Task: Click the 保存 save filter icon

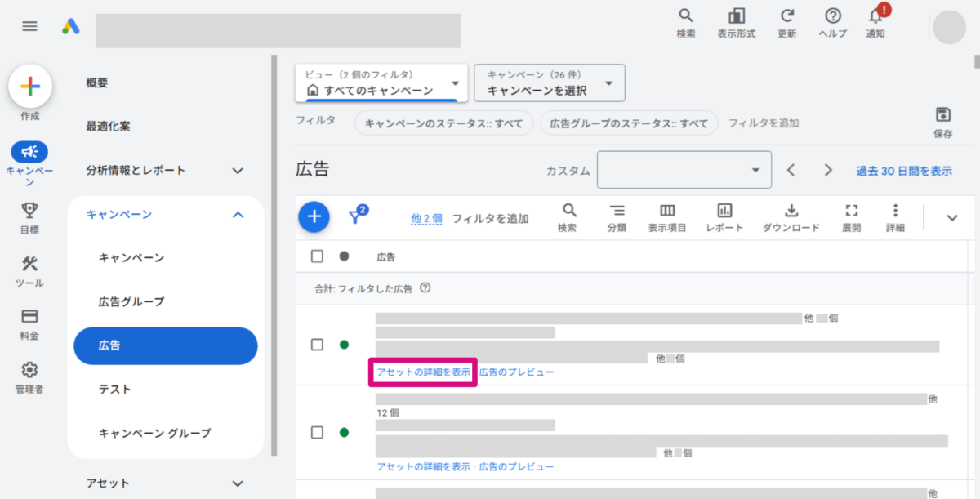Action: pos(942,114)
